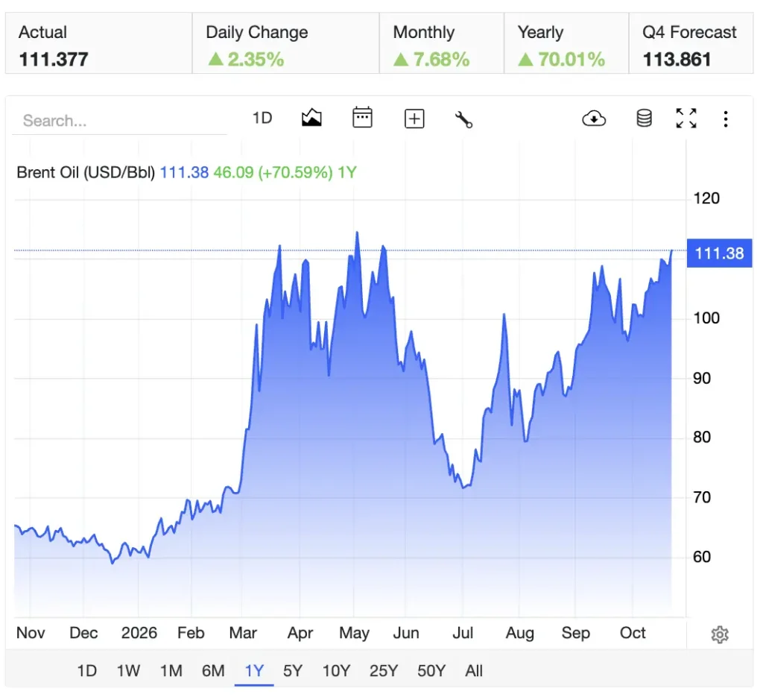Open chart settings gear icon
Image resolution: width=763 pixels, height=700 pixels.
click(x=720, y=634)
